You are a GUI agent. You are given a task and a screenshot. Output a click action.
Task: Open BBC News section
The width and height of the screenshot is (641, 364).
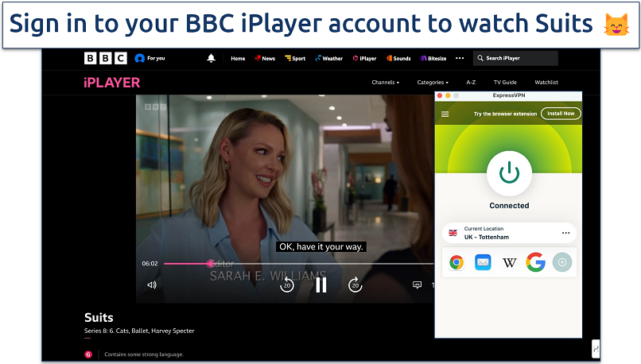point(265,59)
